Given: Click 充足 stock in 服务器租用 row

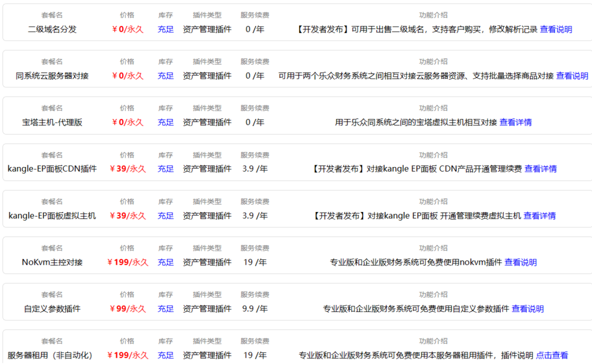Looking at the screenshot, I should (x=165, y=355).
